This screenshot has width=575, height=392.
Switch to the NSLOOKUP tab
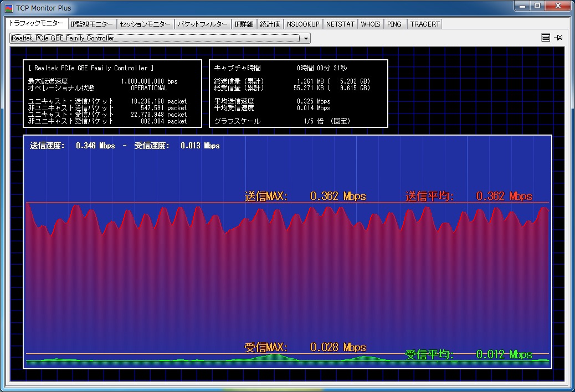303,24
